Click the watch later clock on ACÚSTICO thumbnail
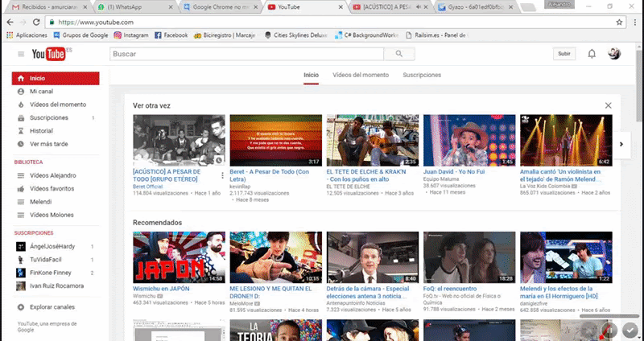 click(x=219, y=160)
